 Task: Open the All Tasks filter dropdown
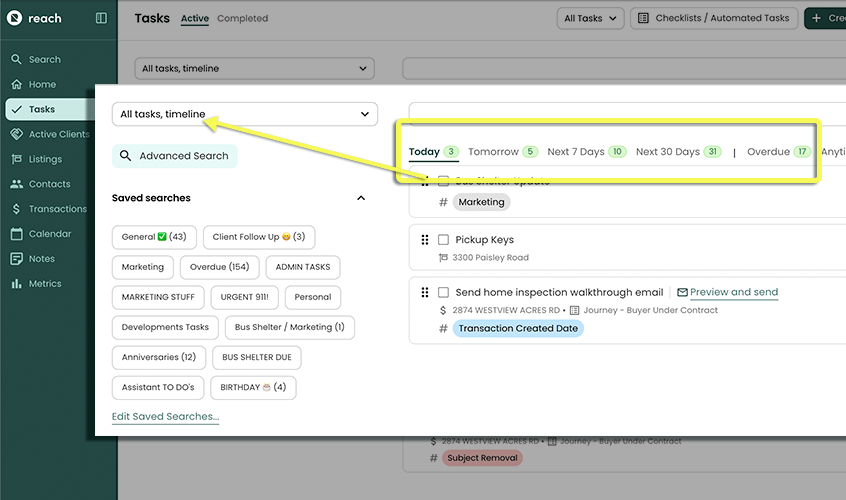tap(591, 18)
